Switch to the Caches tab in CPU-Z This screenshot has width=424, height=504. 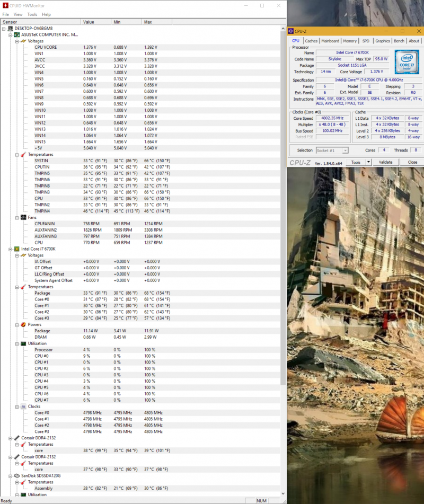pyautogui.click(x=311, y=41)
